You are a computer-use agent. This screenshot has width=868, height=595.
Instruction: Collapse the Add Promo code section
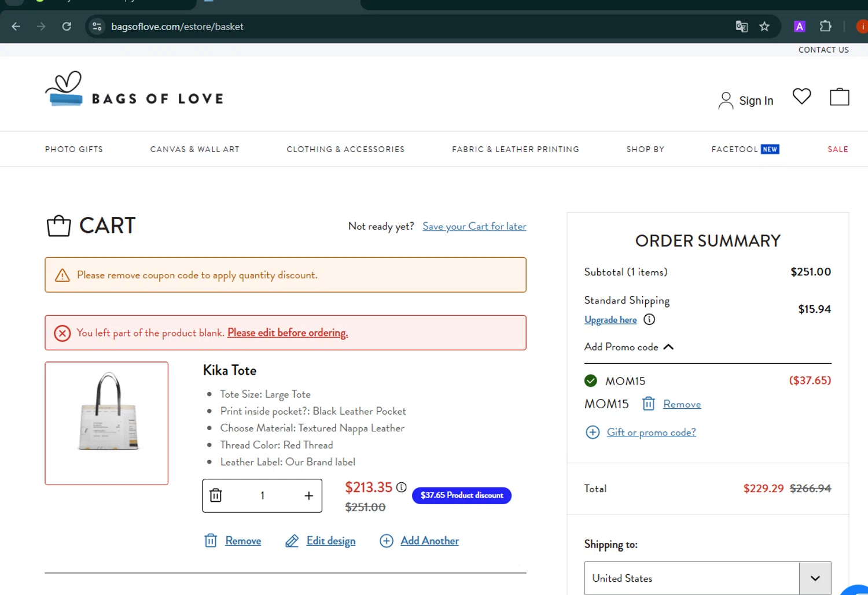click(629, 347)
